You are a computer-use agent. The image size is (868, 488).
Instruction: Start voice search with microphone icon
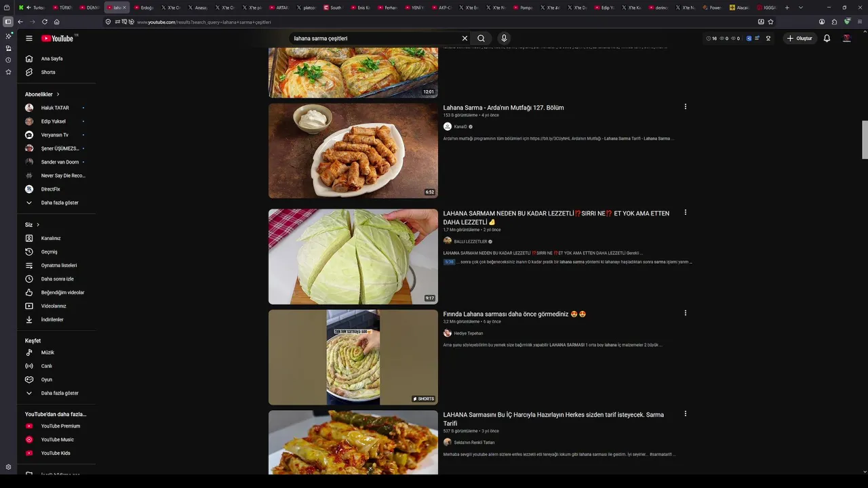504,39
